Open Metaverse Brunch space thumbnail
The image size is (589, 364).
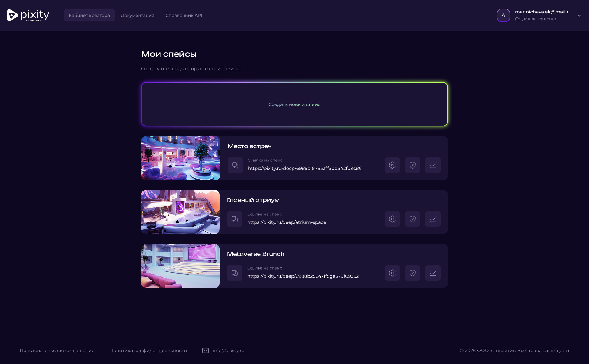pyautogui.click(x=180, y=266)
